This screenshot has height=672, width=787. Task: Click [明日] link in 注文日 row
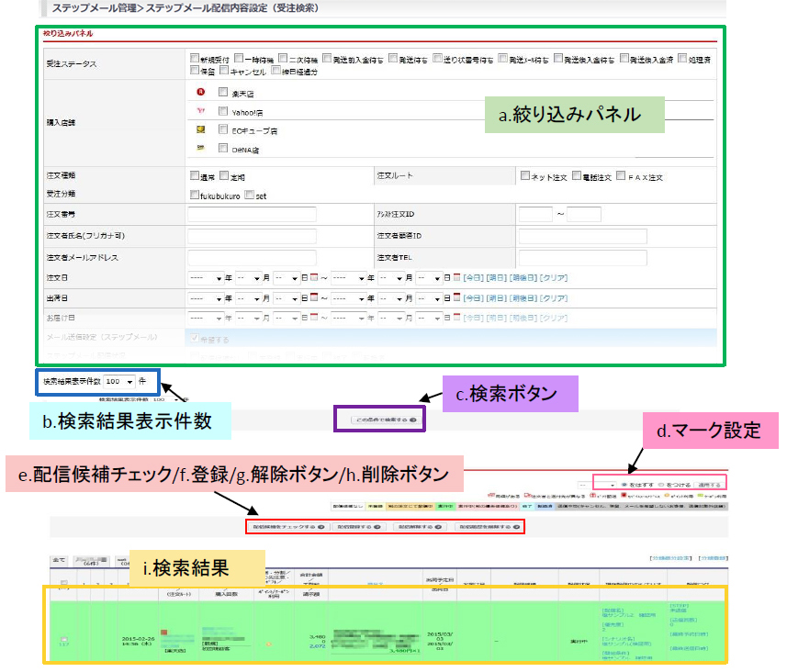497,277
